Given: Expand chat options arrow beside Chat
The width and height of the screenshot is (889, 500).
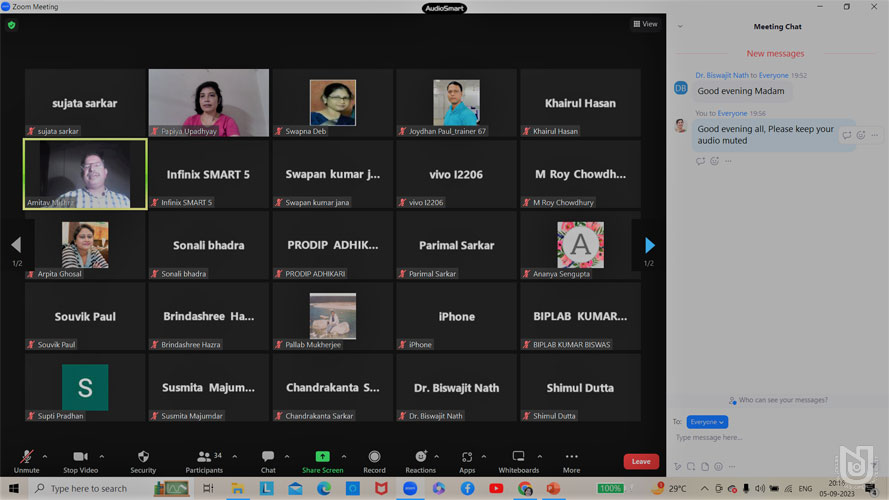Looking at the screenshot, I should (287, 456).
